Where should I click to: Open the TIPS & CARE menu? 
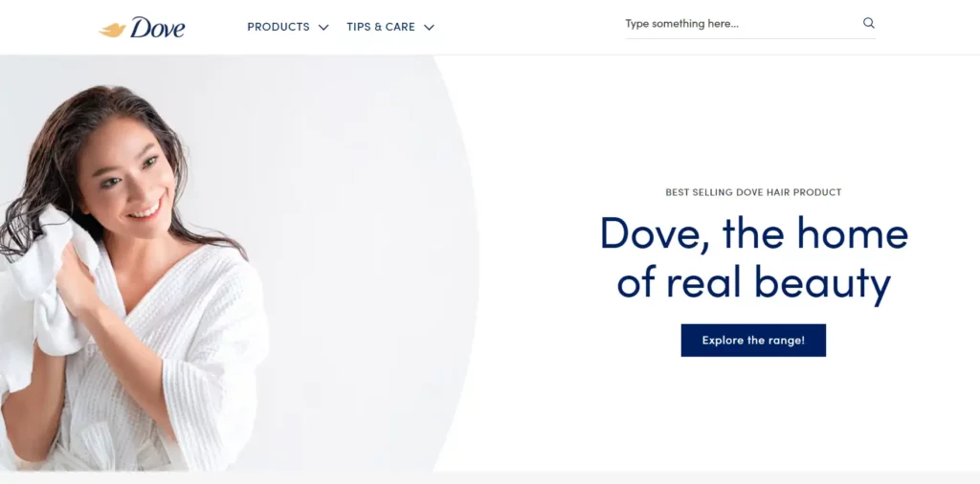click(381, 27)
